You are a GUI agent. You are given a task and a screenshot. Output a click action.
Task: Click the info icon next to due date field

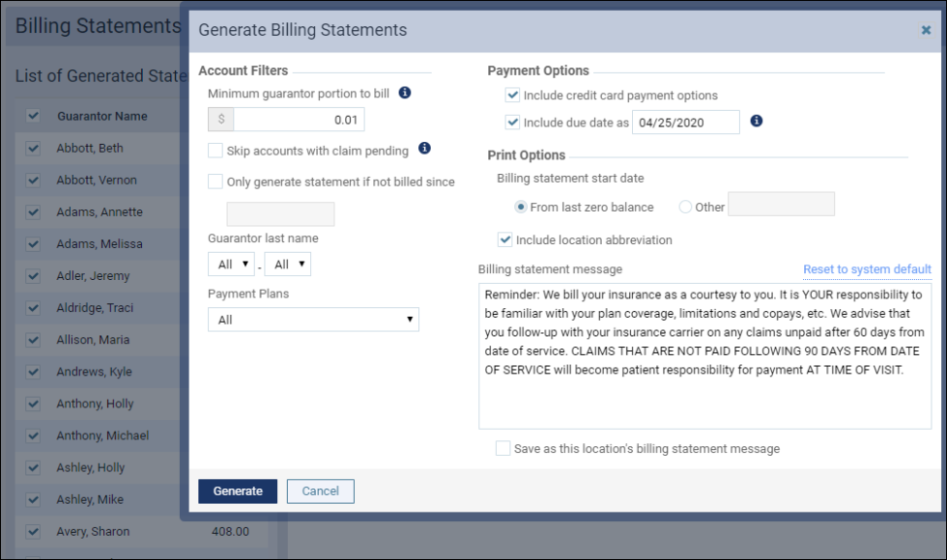coord(756,123)
